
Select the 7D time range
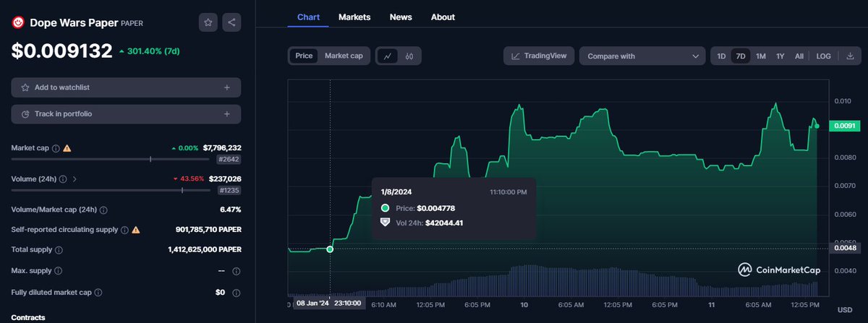coord(740,56)
